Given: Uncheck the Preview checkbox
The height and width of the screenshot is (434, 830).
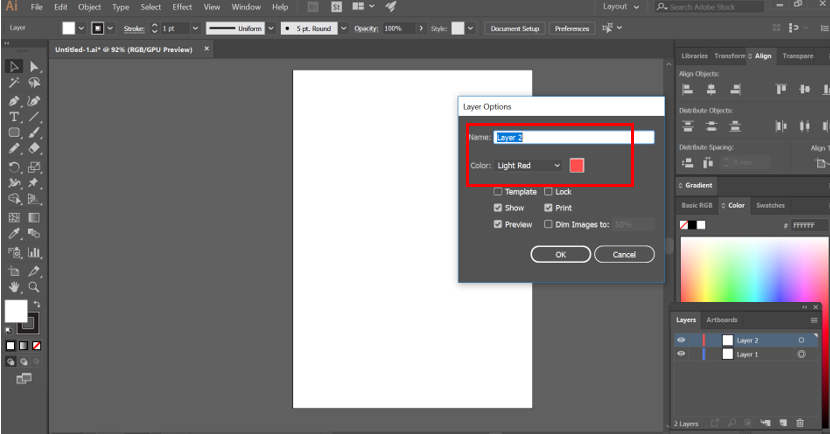Looking at the screenshot, I should tap(498, 224).
